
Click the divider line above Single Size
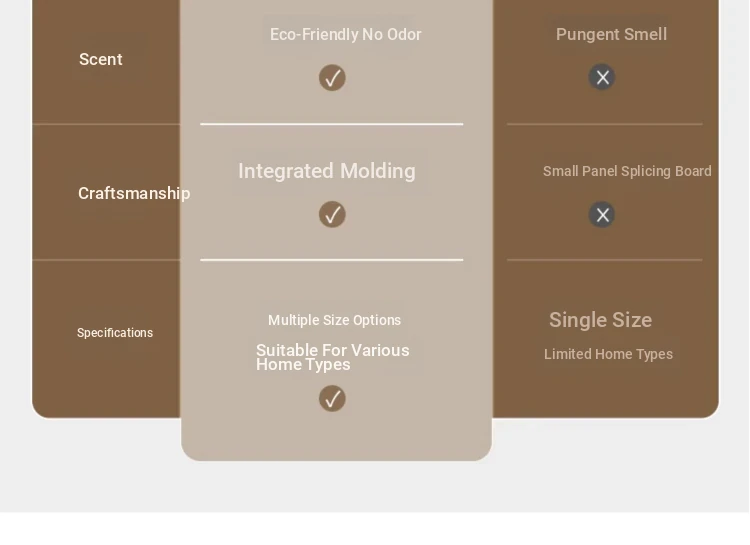tap(605, 260)
